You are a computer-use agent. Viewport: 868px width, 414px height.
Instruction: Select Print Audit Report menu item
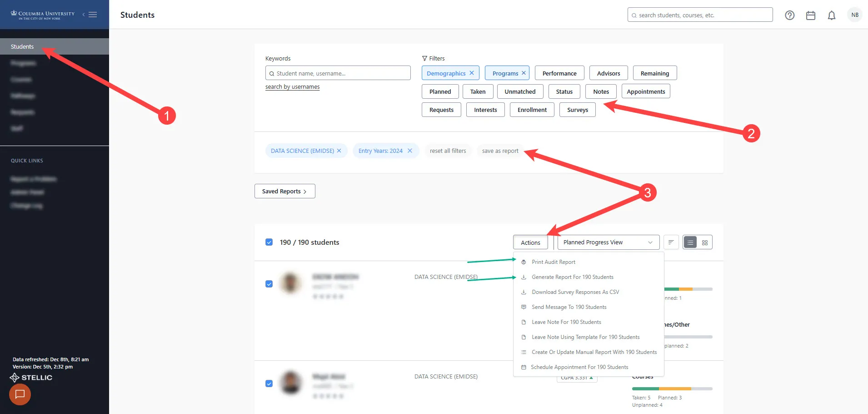tap(589, 262)
